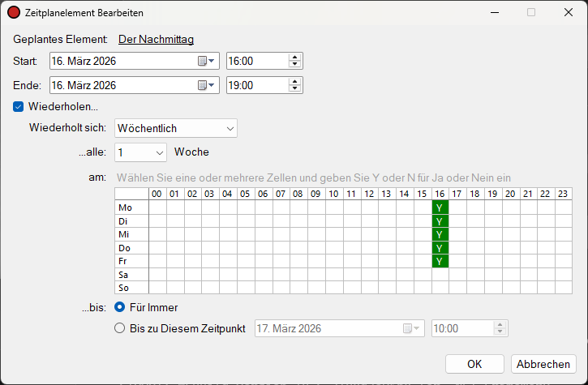Click the Ende time field 19:00

tap(264, 85)
